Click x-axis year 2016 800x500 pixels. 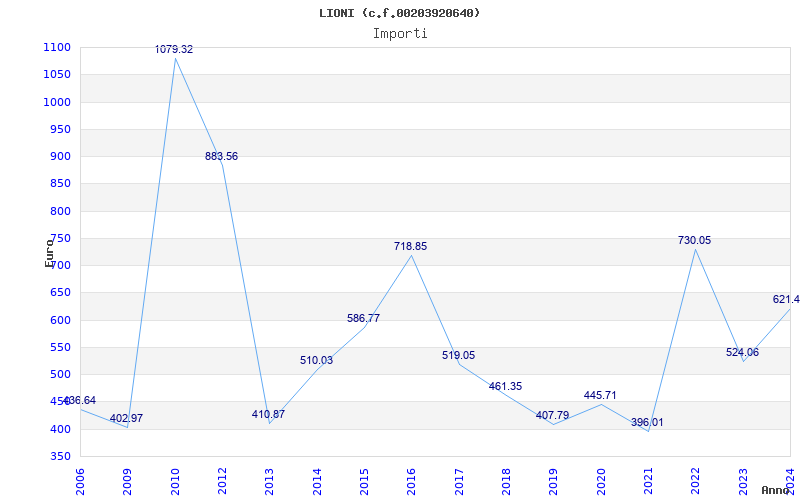pyautogui.click(x=411, y=482)
